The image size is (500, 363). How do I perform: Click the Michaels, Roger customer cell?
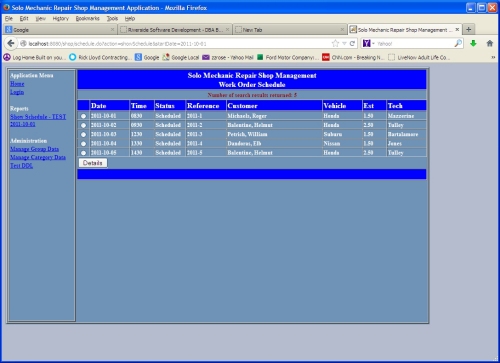[274, 116]
